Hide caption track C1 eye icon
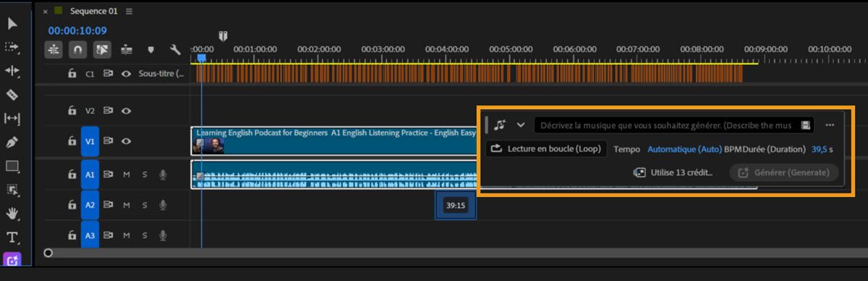 tap(126, 73)
